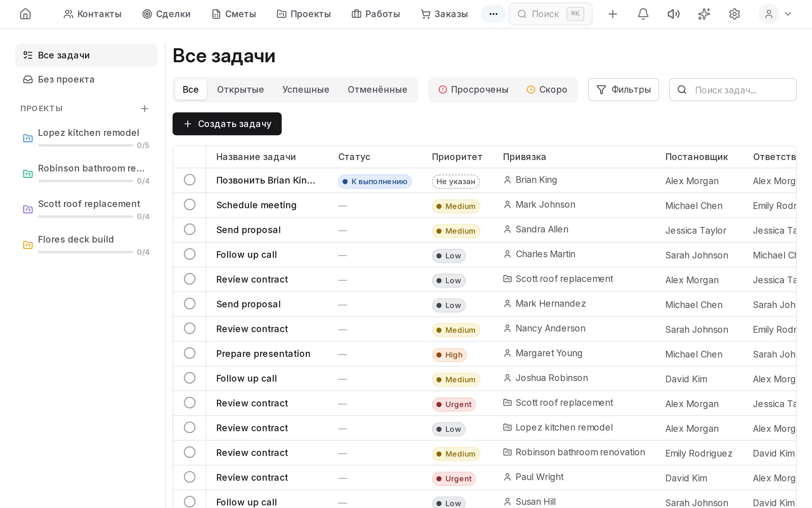Open К выполнению status selector
This screenshot has width=812, height=508.
375,182
